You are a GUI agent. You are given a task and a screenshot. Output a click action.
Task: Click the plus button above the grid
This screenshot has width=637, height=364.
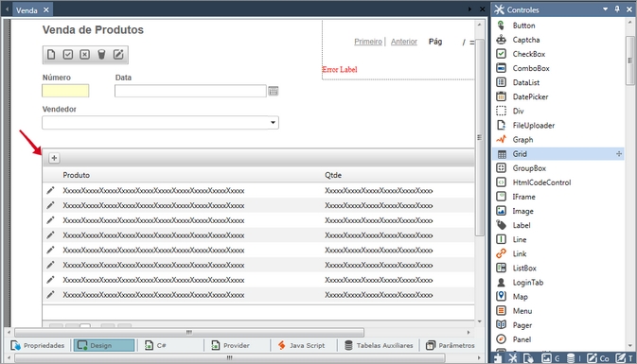coord(54,158)
